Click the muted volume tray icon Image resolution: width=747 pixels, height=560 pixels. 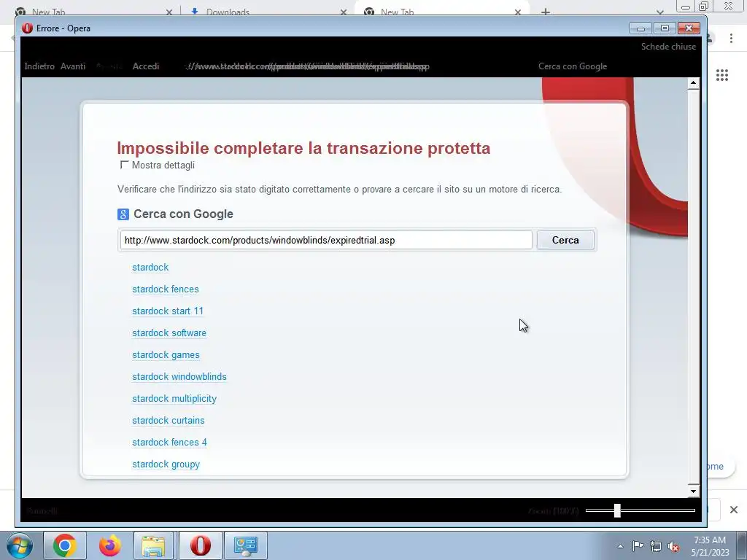[x=673, y=546]
